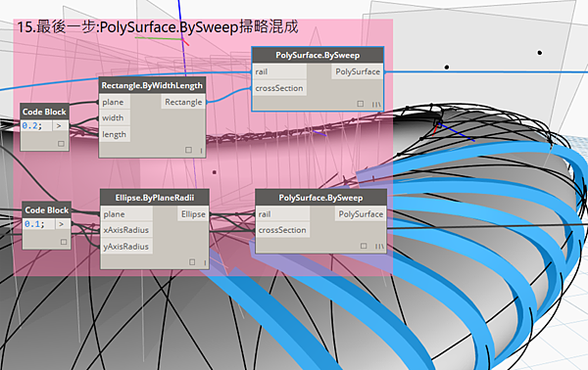Select the bottom PolySurface.BySweep node title
The width and height of the screenshot is (588, 370).
tap(320, 198)
